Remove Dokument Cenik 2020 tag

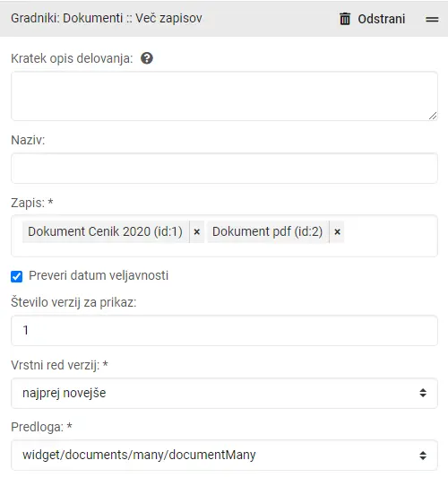[x=197, y=231]
